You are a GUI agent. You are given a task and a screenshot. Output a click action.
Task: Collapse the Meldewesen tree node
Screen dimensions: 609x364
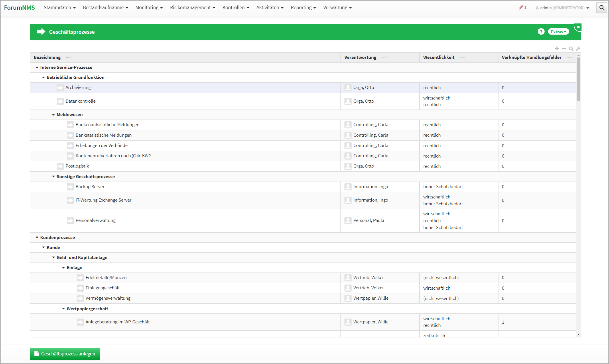point(53,115)
